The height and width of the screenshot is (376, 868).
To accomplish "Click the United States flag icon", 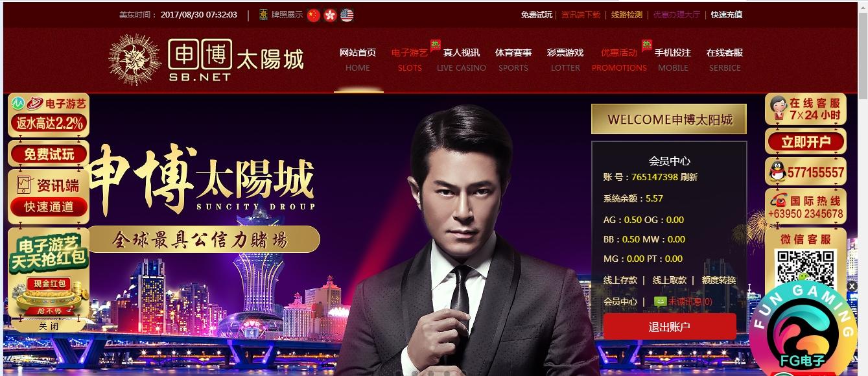I will (347, 15).
